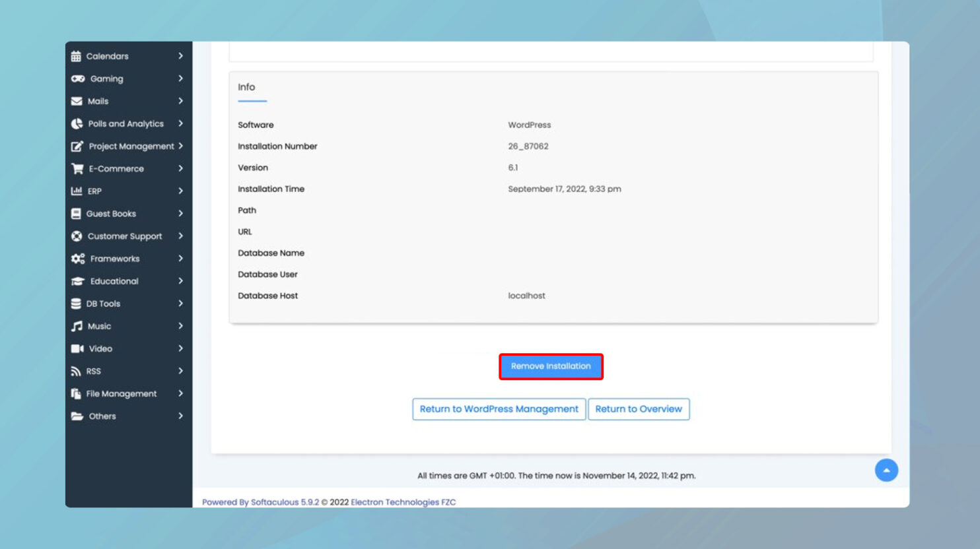Click the Remove Installation button
980x549 pixels.
551,366
